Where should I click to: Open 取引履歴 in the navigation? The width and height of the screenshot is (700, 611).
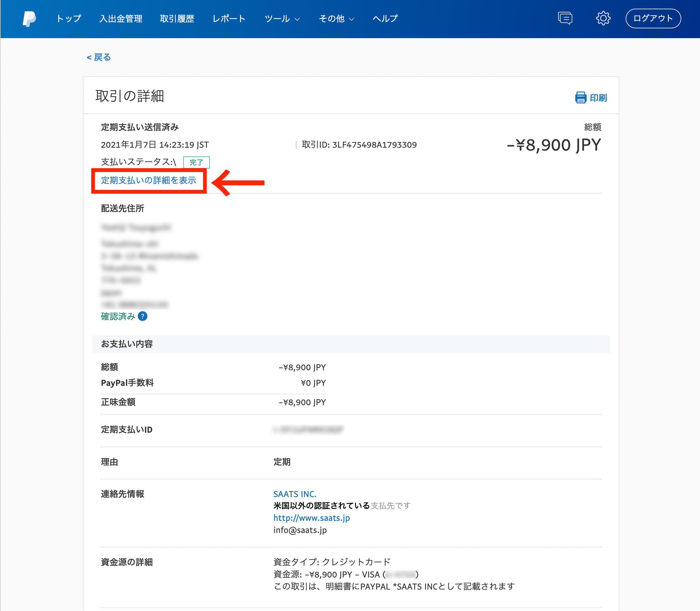tap(177, 19)
